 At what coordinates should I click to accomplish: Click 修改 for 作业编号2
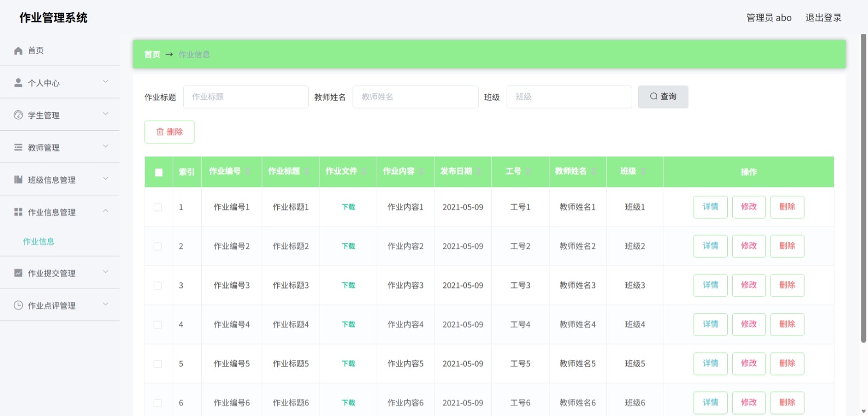pyautogui.click(x=749, y=246)
